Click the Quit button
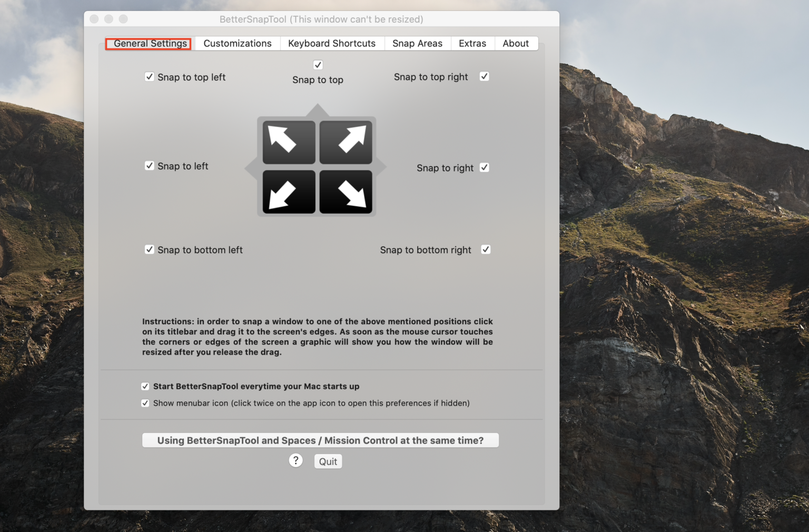809x532 pixels. coord(328,461)
